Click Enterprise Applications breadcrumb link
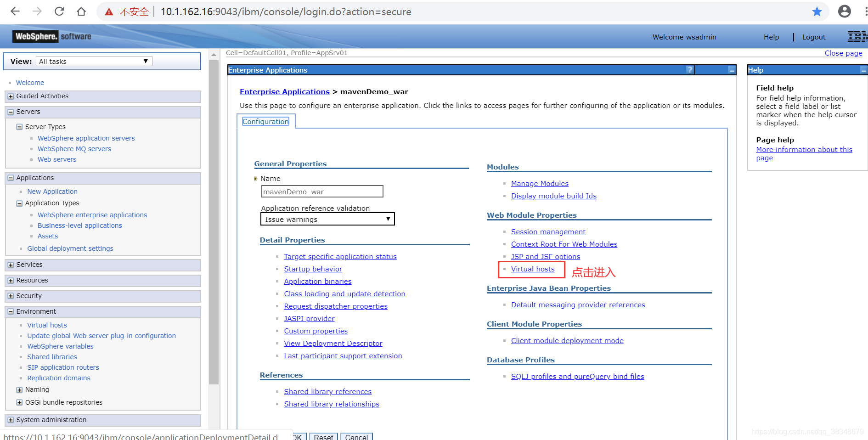Image resolution: width=868 pixels, height=440 pixels. 285,92
